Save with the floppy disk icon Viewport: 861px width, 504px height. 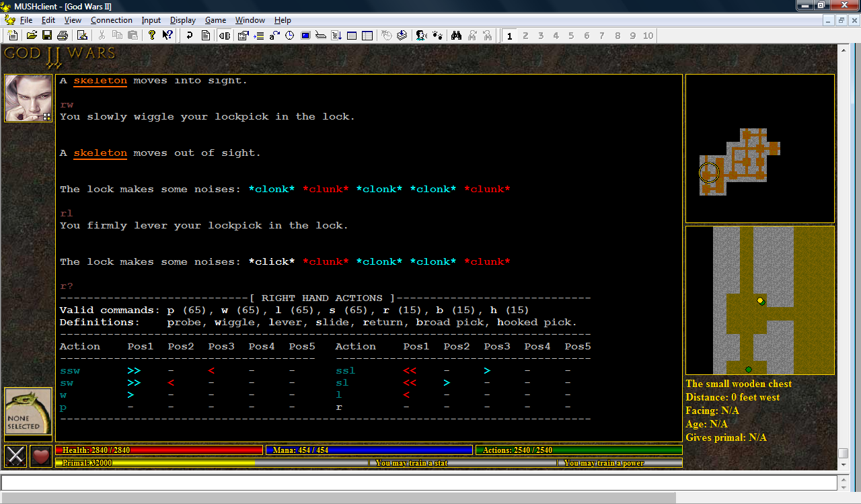[x=47, y=36]
